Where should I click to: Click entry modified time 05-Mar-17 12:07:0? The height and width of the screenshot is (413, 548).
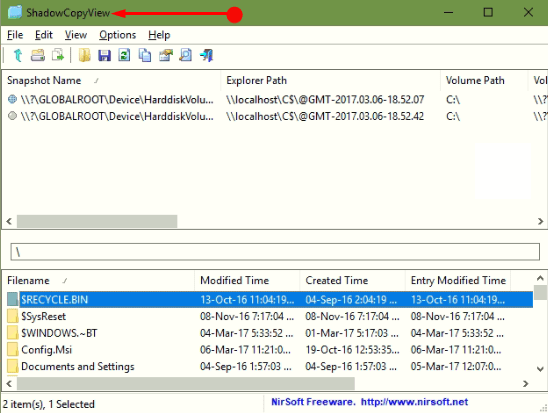click(456, 366)
